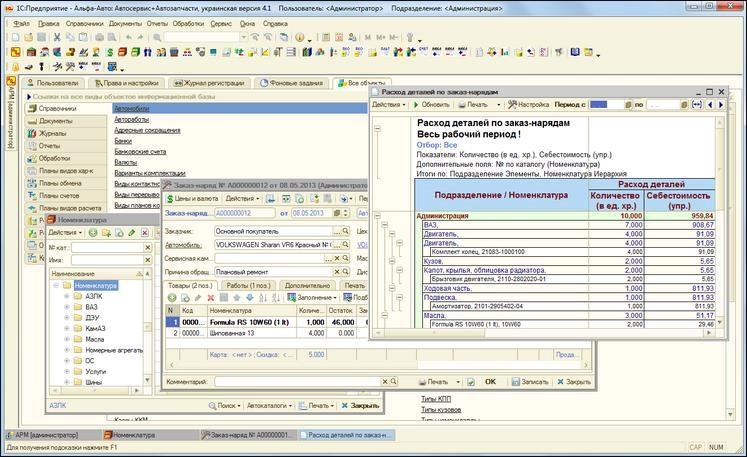Click the green add item icon in Номенклатура
The image size is (747, 457).
93,232
